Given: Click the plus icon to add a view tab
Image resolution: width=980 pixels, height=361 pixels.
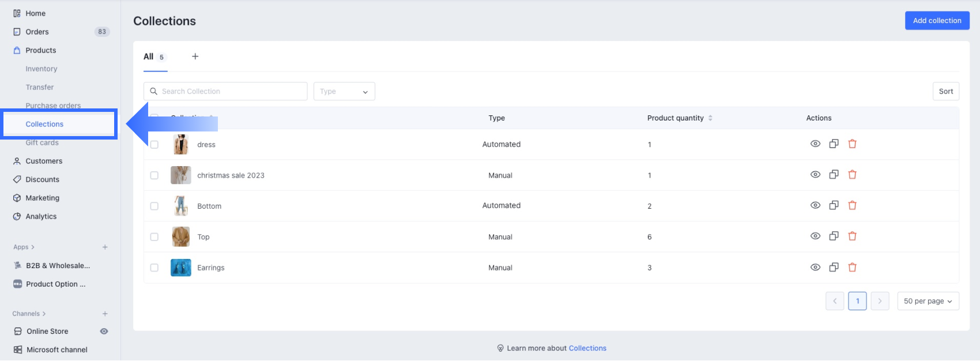Looking at the screenshot, I should point(195,57).
